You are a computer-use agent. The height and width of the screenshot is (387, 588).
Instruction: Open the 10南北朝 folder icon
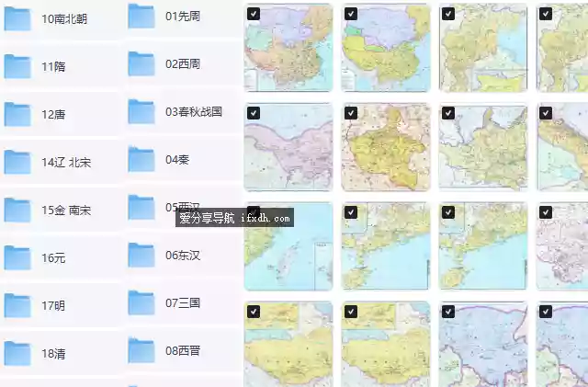coord(17,18)
